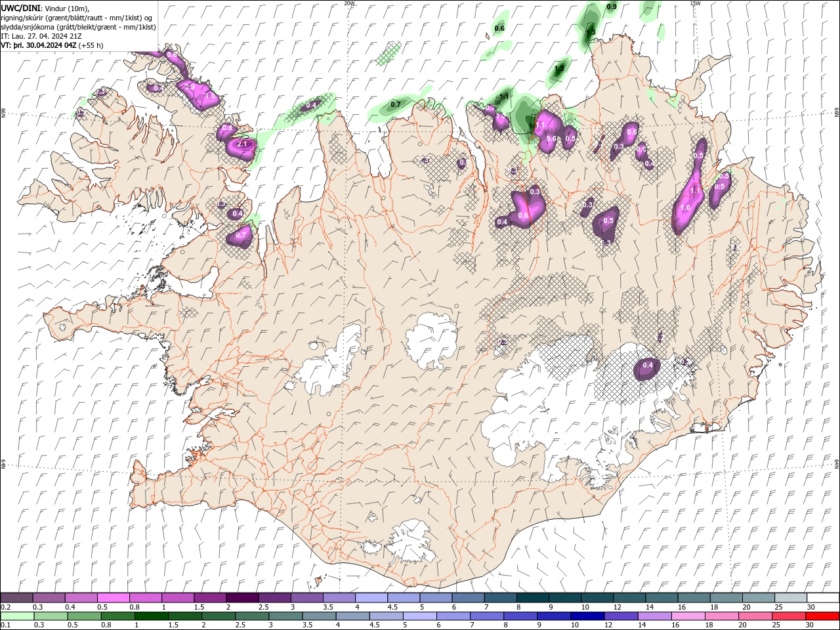Select the 'slydda/snjókoma (grátt/bleikt/grænt - mm/1klst)' line

[x=78, y=27]
